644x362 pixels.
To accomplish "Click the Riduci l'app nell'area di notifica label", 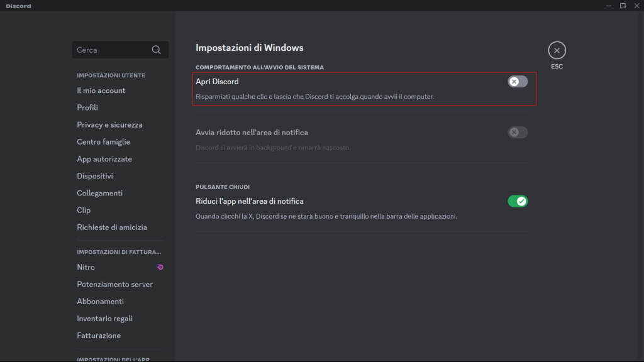I will 249,201.
